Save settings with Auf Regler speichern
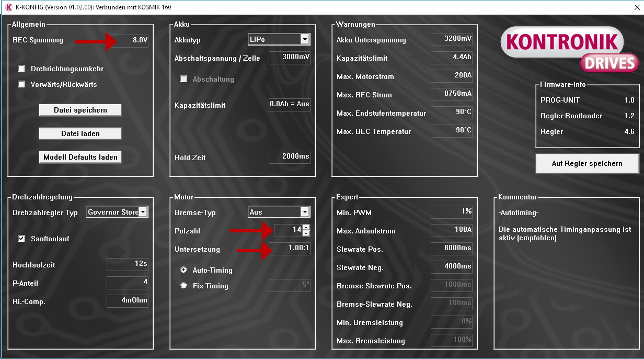 click(586, 163)
